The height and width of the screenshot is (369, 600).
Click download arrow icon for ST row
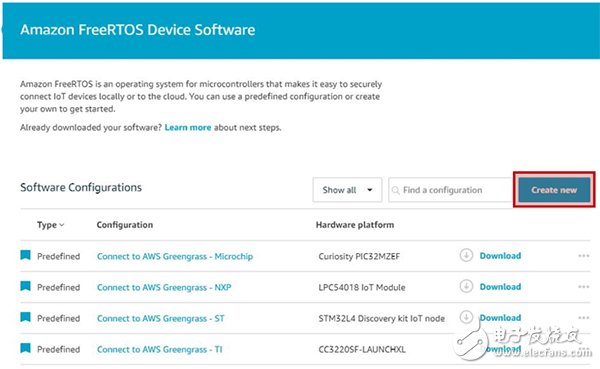(x=466, y=317)
